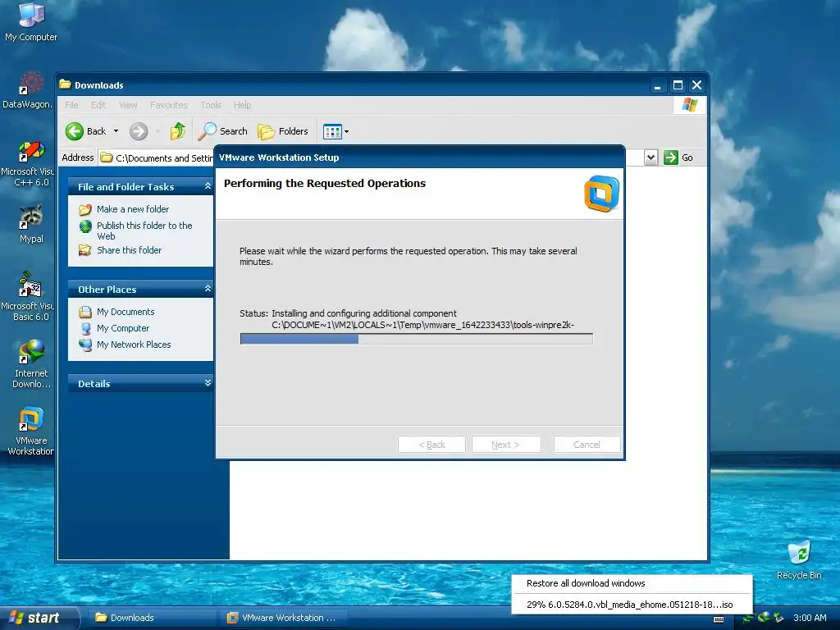Select the VMware Workstation desktop icon
Viewport: 840px width, 630px height.
click(31, 431)
